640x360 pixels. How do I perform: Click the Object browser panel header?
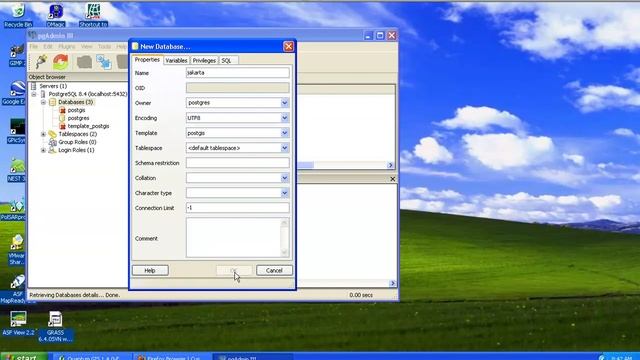click(x=78, y=77)
